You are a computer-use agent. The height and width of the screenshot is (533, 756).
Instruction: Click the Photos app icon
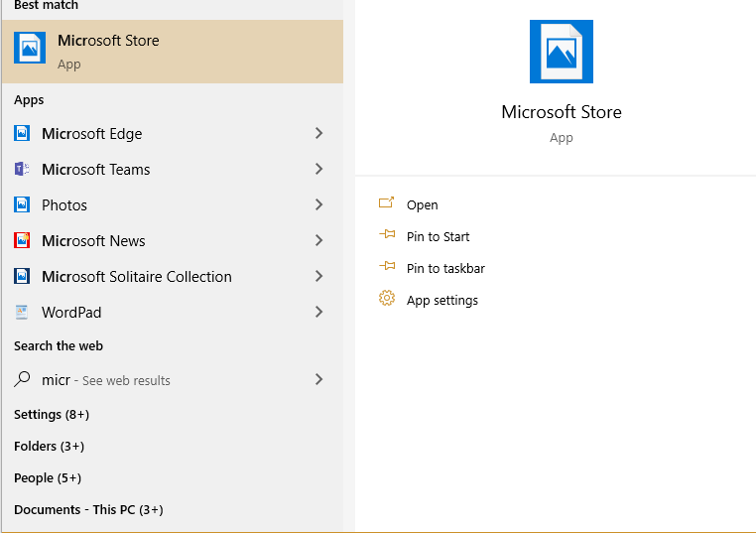(x=22, y=204)
